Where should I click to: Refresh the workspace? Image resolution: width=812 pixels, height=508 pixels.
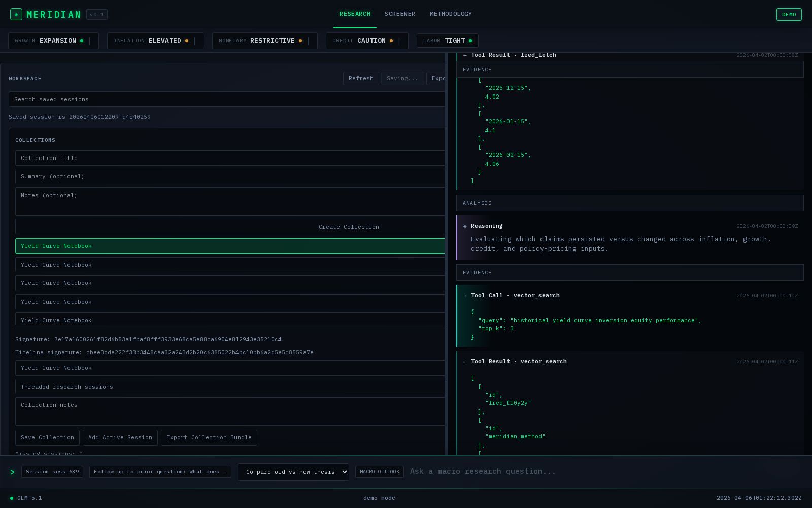click(361, 78)
